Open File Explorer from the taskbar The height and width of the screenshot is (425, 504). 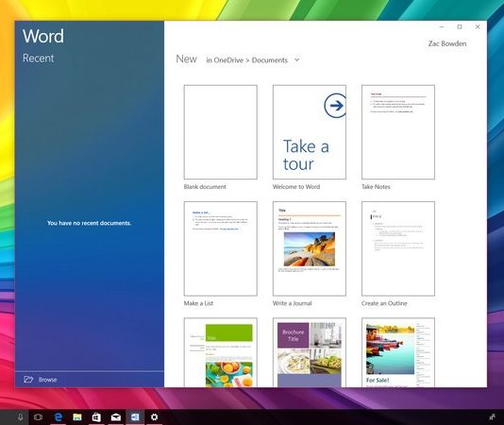click(x=77, y=417)
